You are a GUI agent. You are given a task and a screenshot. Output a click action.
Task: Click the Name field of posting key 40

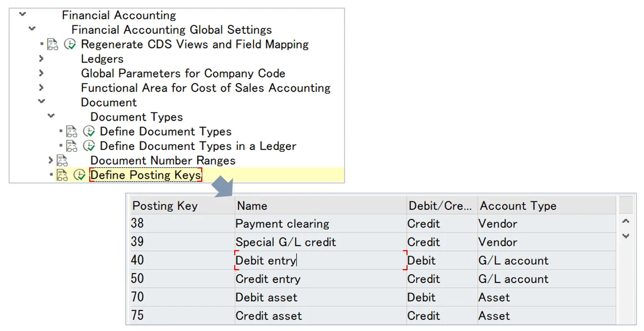pos(284,260)
